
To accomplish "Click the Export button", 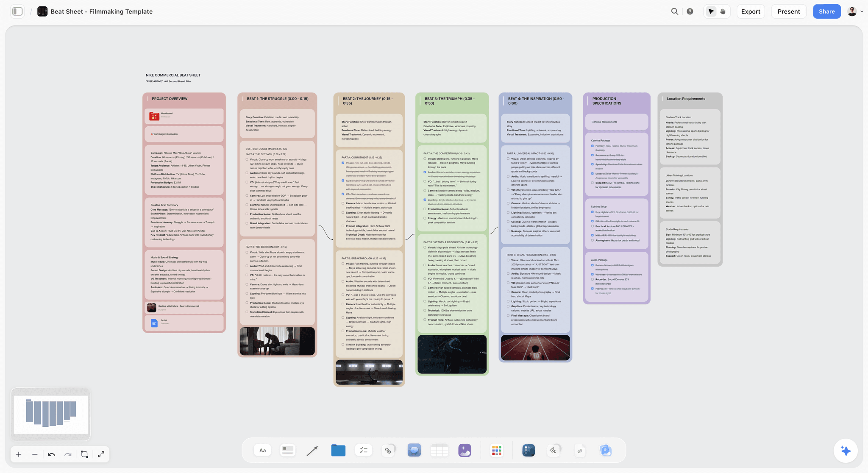I will coord(751,11).
